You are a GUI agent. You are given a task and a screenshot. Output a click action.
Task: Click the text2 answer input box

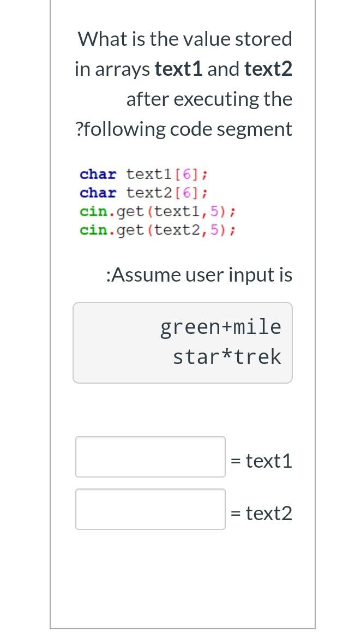coord(150,509)
